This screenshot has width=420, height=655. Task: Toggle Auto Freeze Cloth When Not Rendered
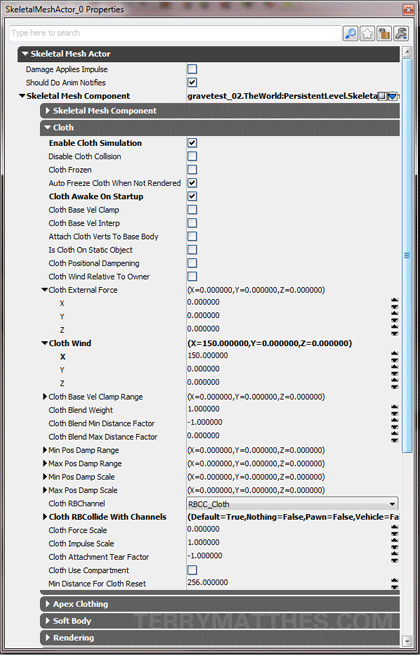(x=192, y=183)
